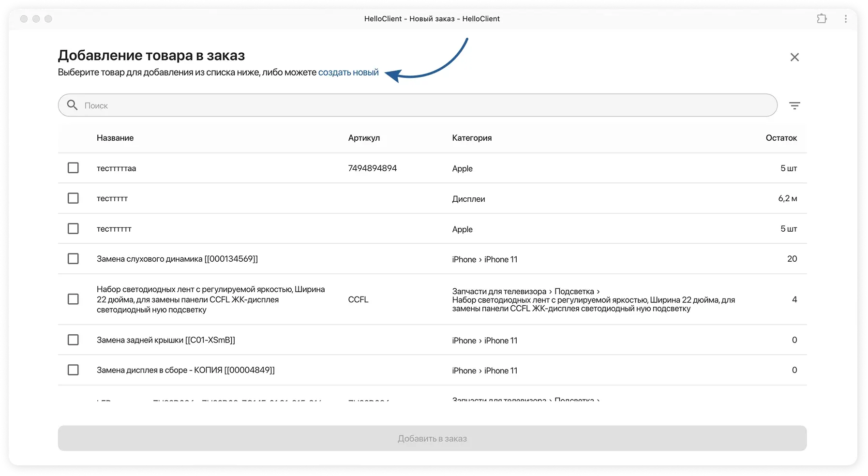
Task: Open the browser extensions puzzle icon
Action: (822, 19)
